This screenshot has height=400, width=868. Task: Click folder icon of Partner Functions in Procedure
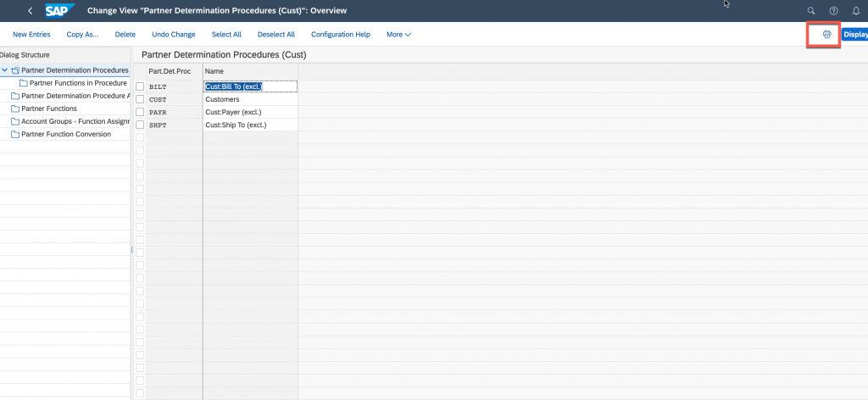click(23, 83)
